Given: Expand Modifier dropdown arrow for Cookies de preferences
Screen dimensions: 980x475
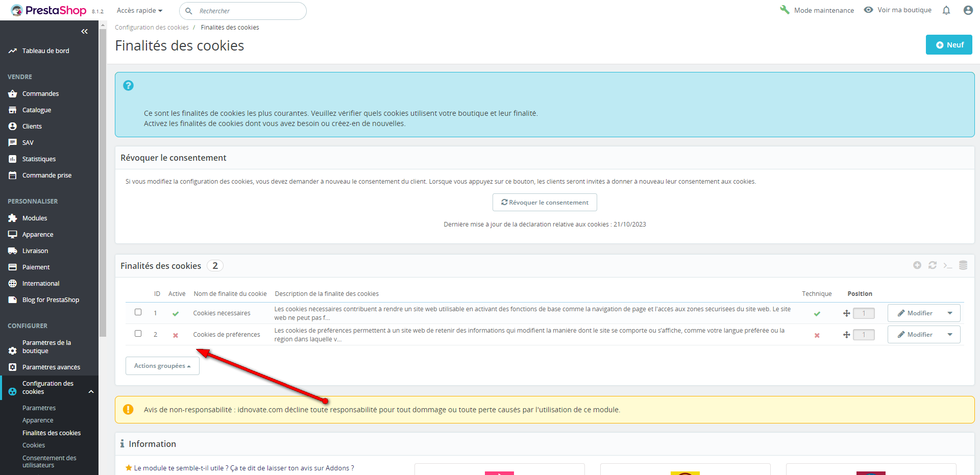Looking at the screenshot, I should tap(950, 335).
